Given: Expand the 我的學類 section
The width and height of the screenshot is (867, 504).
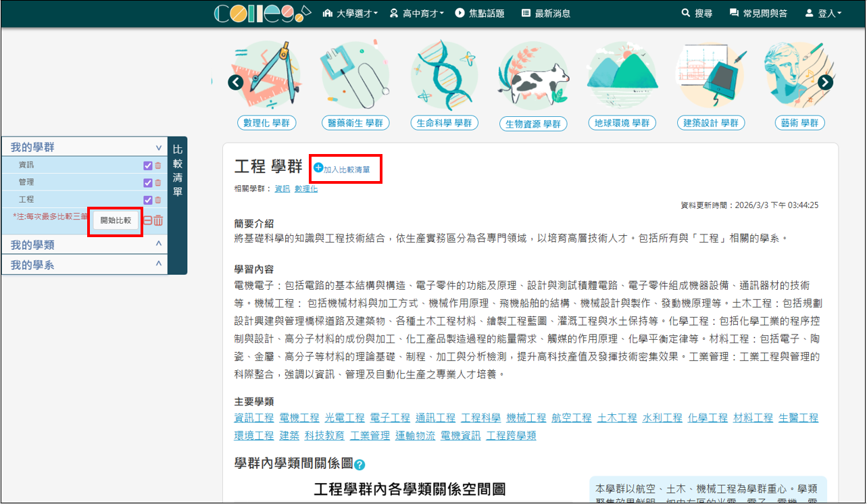Looking at the screenshot, I should [158, 244].
